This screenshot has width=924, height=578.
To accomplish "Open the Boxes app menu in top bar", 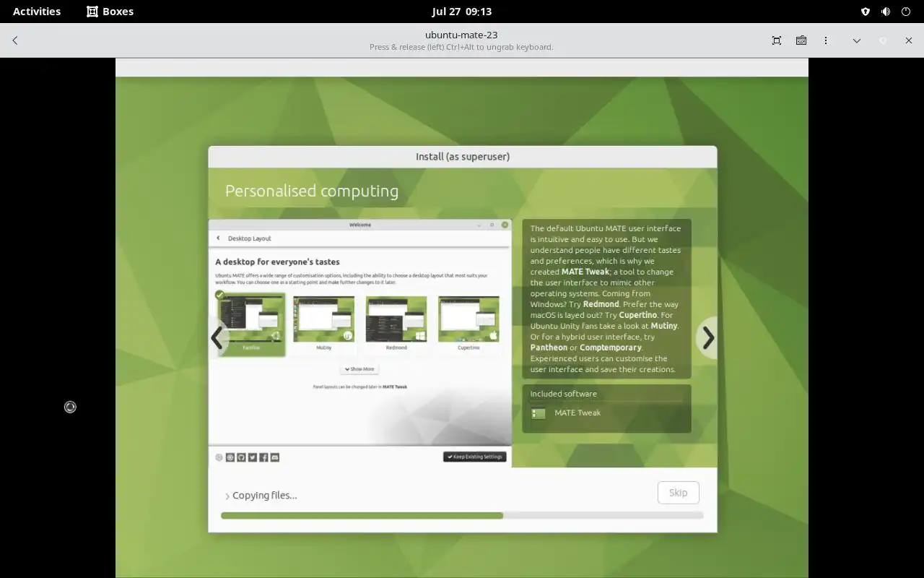I will 110,12.
